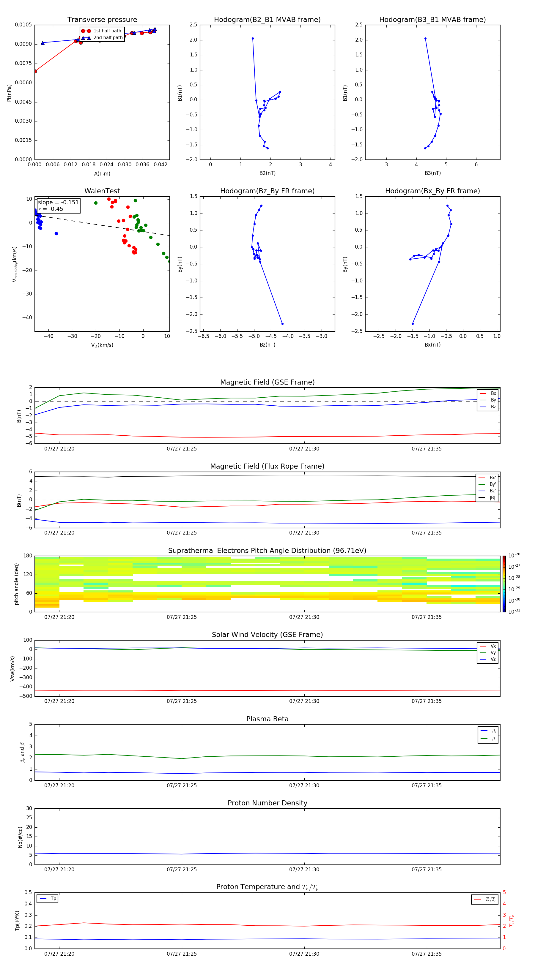The width and height of the screenshot is (535, 980).
Task: Click the "βp and β" y-axis label
Action: click(22, 752)
